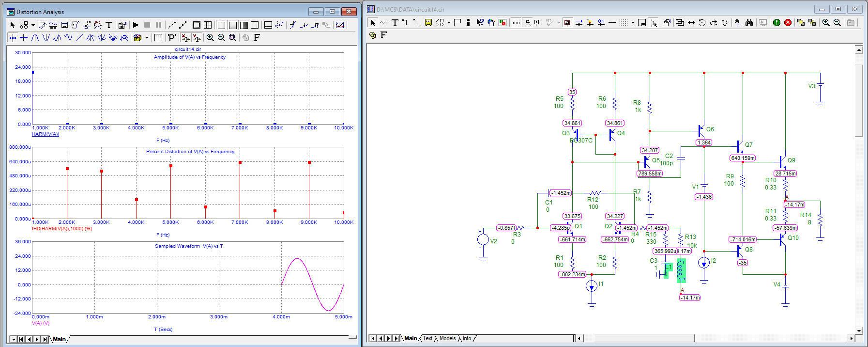Viewport: 868px width, 347px height.
Task: Select the Resistor component tool
Action: coord(384,23)
